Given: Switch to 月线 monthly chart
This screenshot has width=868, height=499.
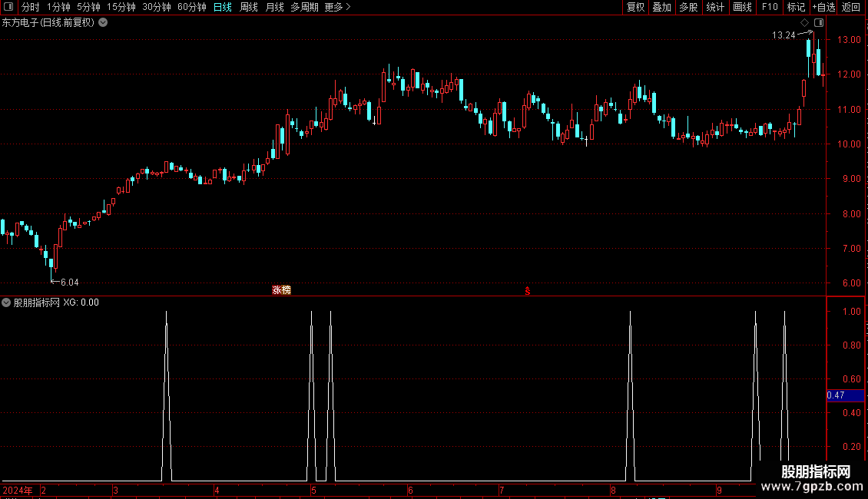Looking at the screenshot, I should pyautogui.click(x=274, y=7).
